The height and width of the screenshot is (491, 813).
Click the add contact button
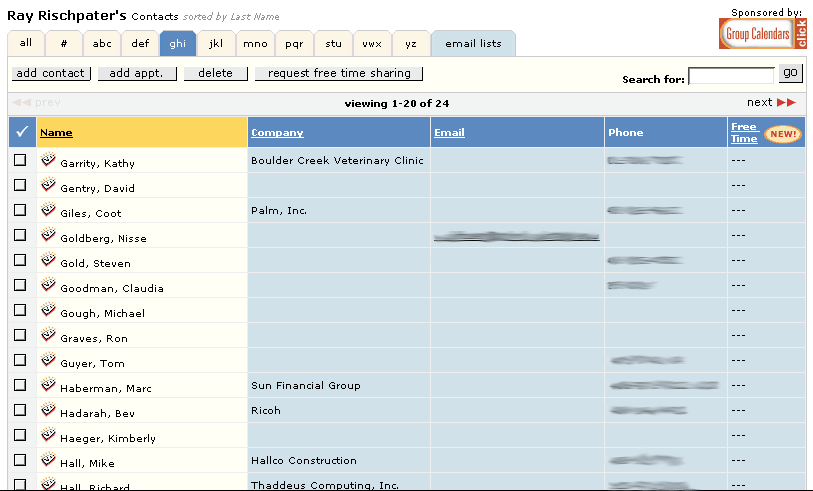click(51, 73)
